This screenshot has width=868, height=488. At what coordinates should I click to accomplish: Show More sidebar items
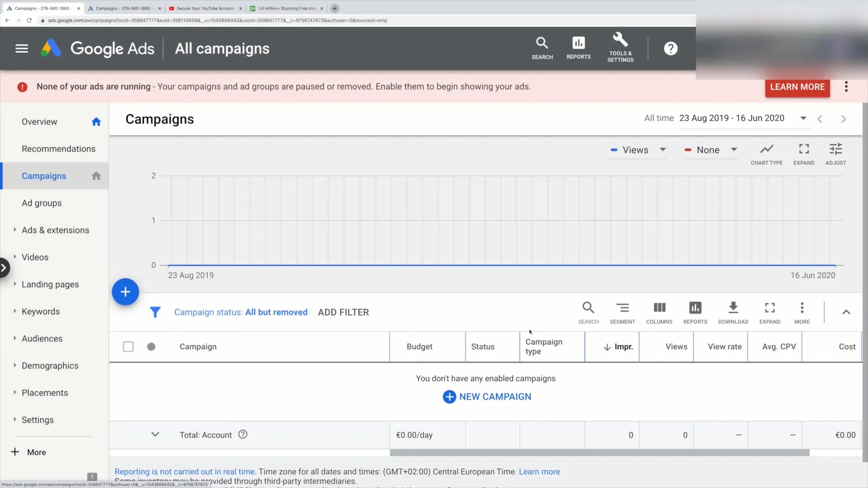click(28, 452)
